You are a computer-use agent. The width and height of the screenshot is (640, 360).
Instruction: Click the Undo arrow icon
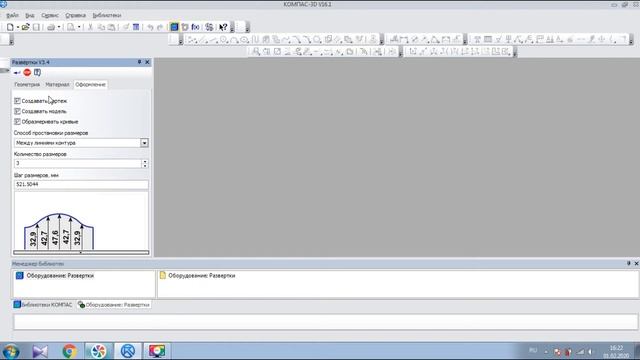point(150,27)
